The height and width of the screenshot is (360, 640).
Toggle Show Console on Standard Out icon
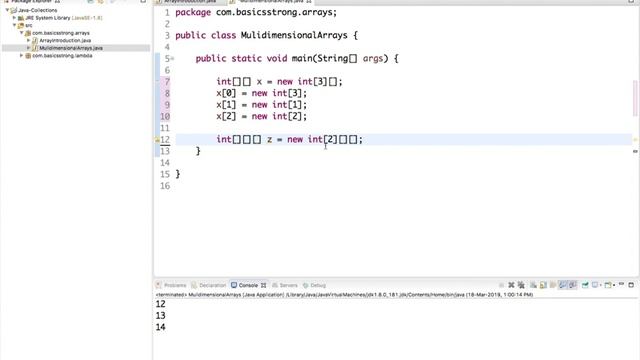[563, 285]
